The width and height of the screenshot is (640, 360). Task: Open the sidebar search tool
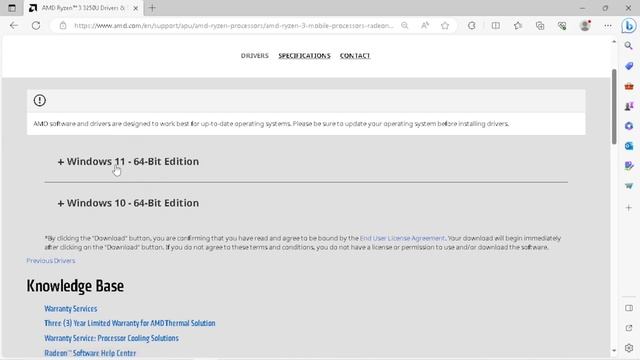pyautogui.click(x=629, y=46)
